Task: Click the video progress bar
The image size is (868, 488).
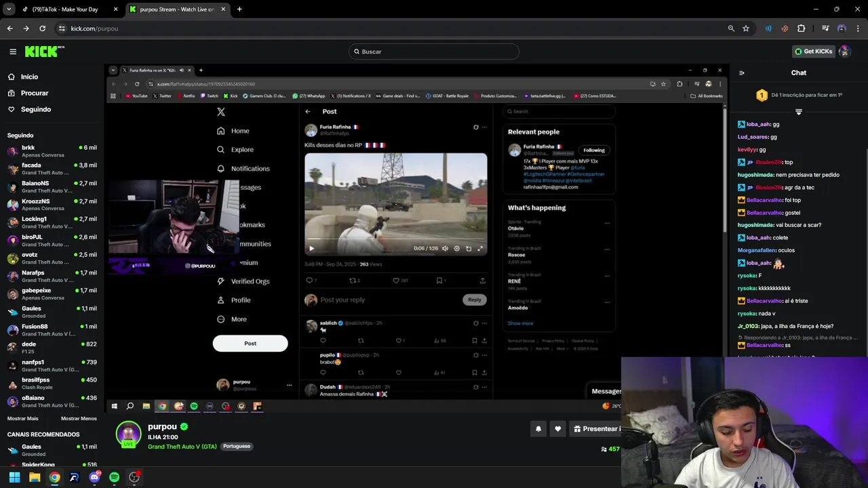Action: [395, 239]
